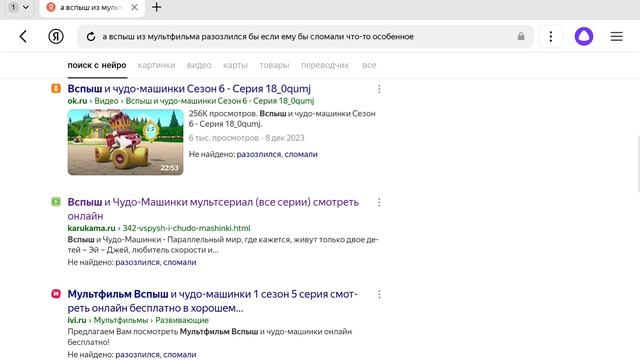
Task: Click 'сломали' in ok.ru result's not-found line
Action: tap(301, 154)
